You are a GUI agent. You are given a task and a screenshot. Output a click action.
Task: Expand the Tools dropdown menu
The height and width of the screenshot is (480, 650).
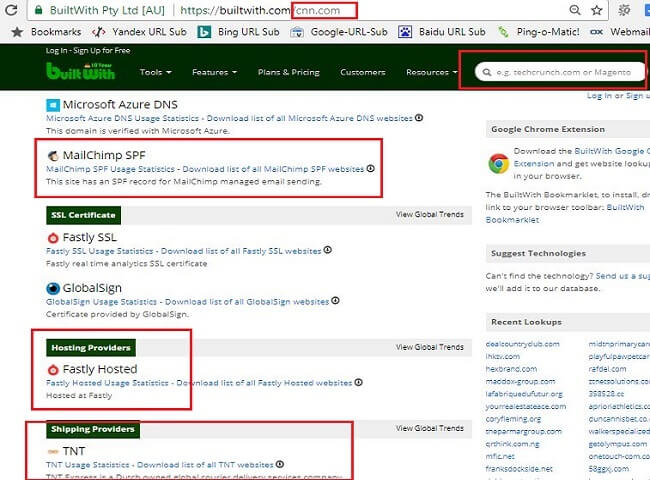[155, 72]
